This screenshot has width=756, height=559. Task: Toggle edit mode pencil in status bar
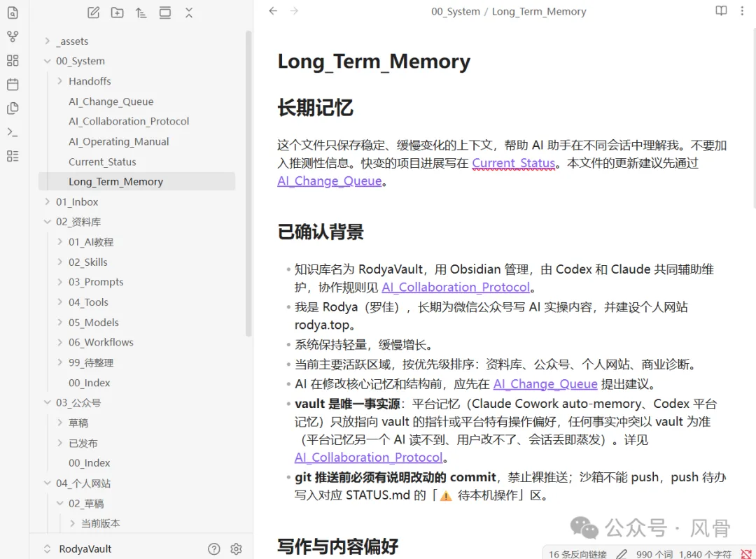tap(622, 554)
